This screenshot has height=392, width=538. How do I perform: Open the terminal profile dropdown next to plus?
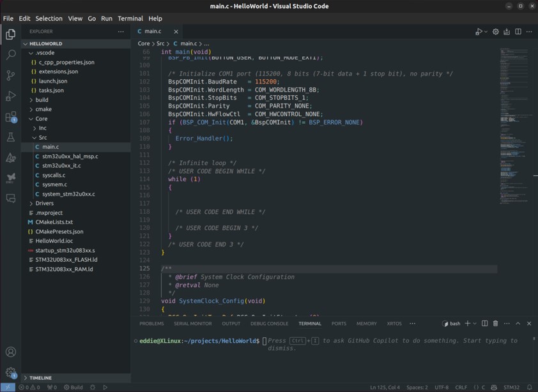475,324
